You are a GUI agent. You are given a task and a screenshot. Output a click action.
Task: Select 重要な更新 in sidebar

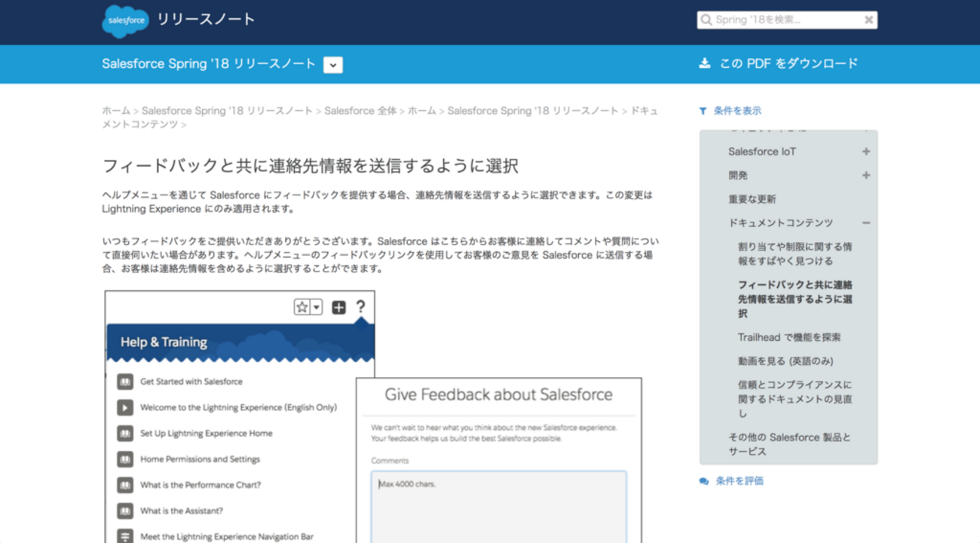752,199
